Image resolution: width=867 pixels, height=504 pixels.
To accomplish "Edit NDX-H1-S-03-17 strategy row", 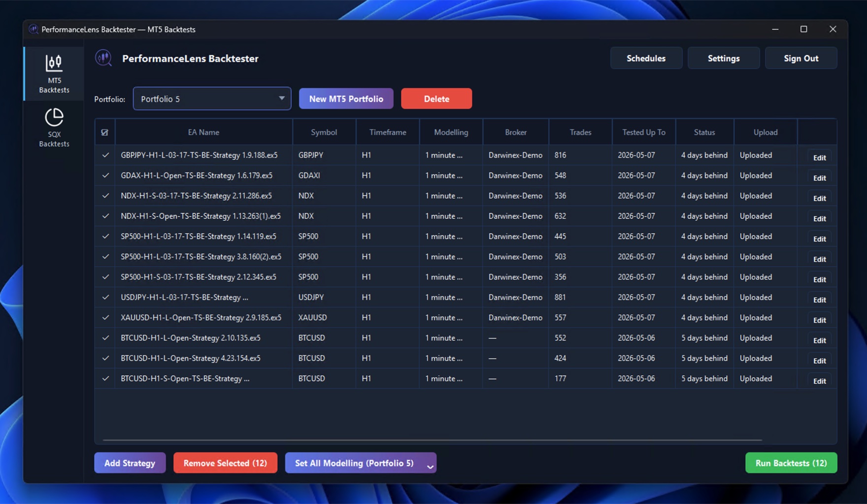I will pos(819,198).
